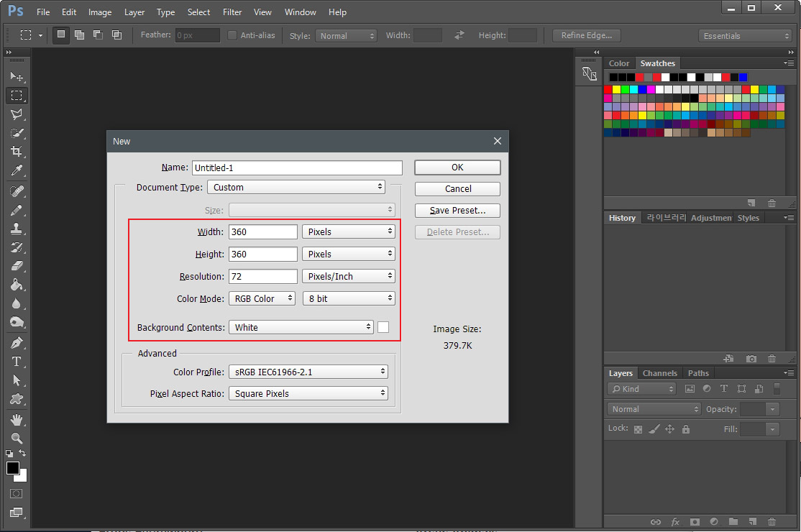Click the Name field Untitled-1
Screen dimensions: 801x532
pos(297,168)
